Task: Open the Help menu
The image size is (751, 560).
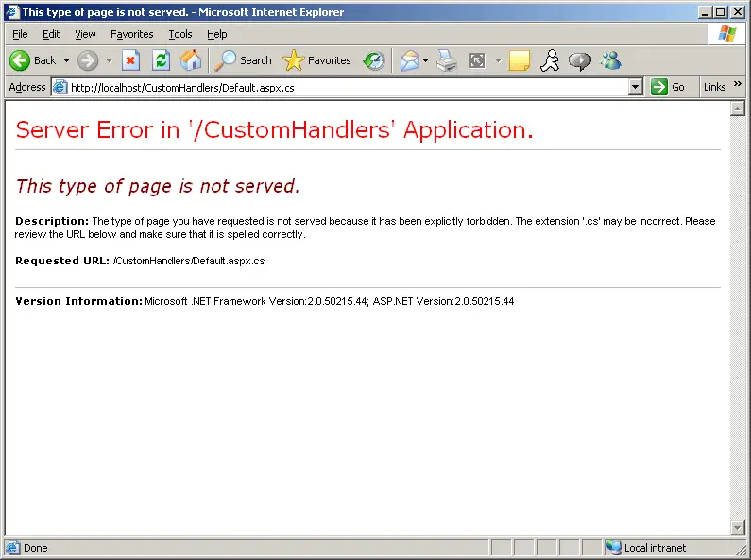Action: click(x=217, y=34)
